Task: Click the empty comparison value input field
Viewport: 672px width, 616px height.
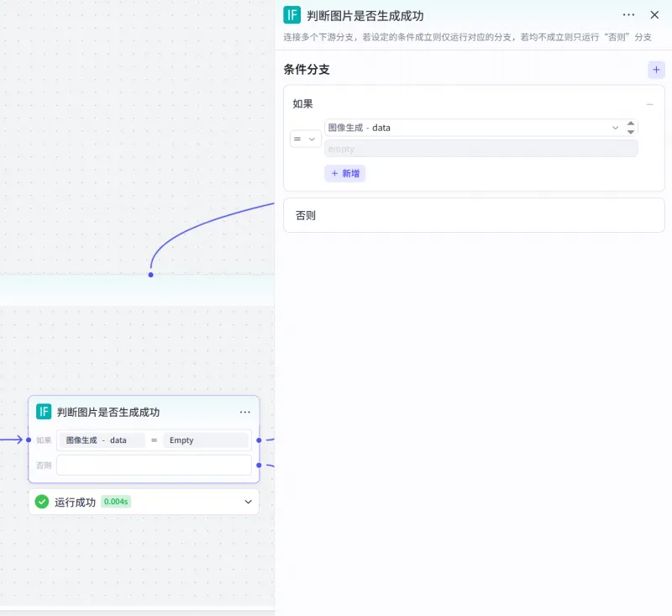Action: tap(480, 149)
